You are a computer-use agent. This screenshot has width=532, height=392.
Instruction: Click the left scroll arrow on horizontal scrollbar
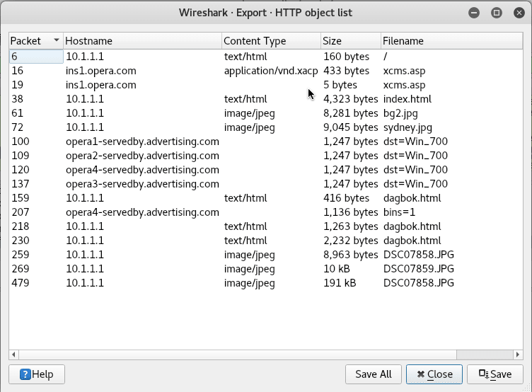13,354
